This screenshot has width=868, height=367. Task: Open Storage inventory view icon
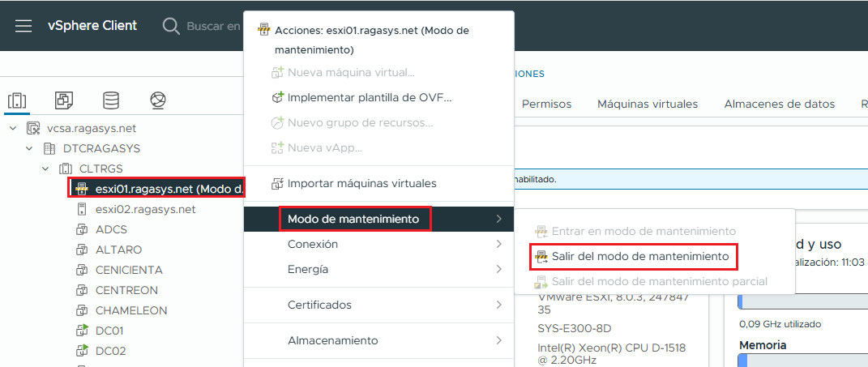111,100
